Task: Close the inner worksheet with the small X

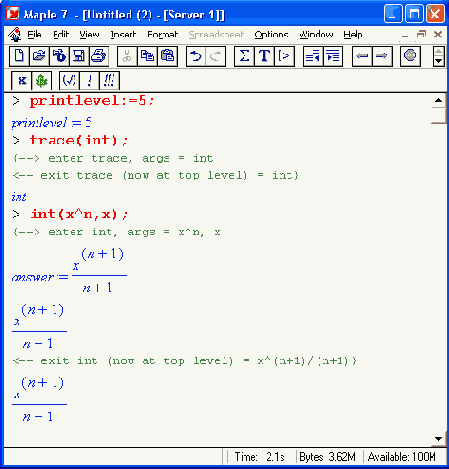Action: [x=438, y=35]
